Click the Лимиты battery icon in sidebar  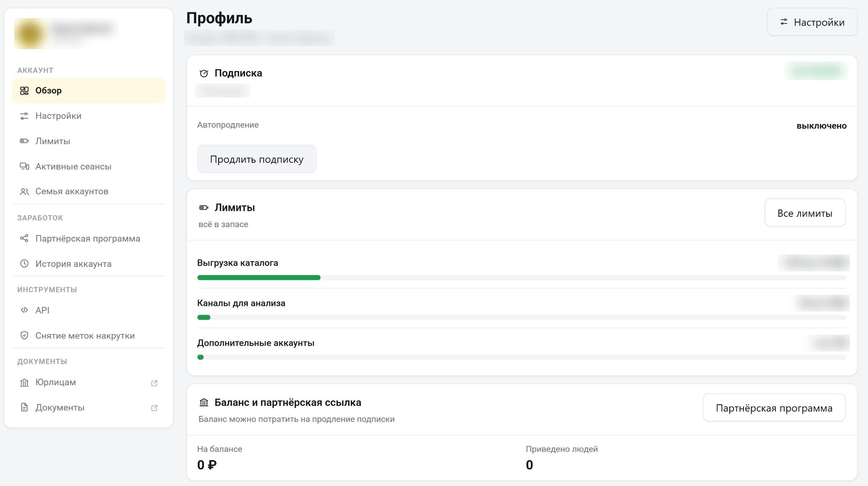(24, 141)
